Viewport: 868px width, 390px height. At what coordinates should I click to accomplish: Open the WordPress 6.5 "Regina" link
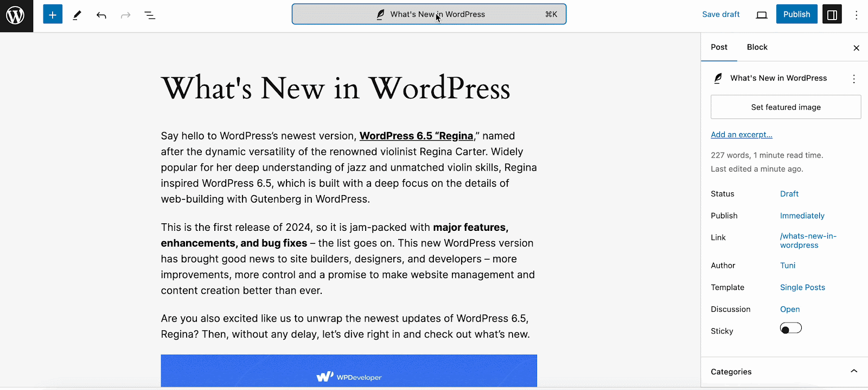416,136
